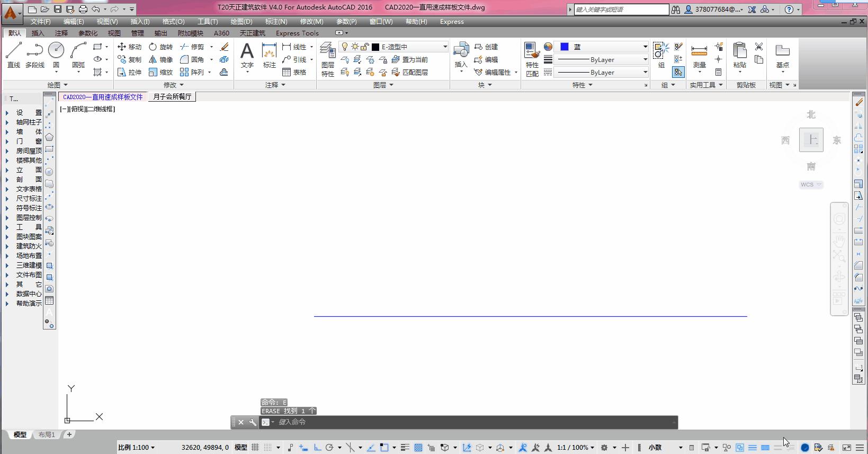Image resolution: width=868 pixels, height=454 pixels.
Task: Open the 绘图(D) menu
Action: click(x=241, y=22)
